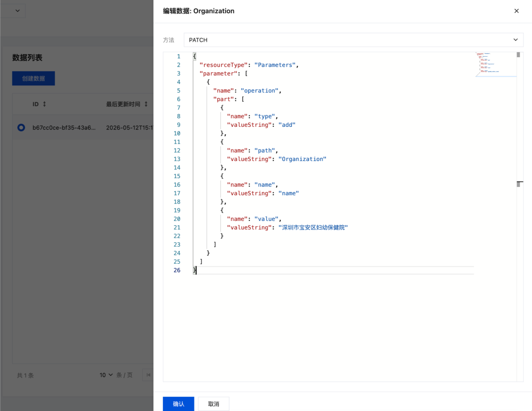
Task: Click the "value" string on line 20
Action: (x=266, y=219)
